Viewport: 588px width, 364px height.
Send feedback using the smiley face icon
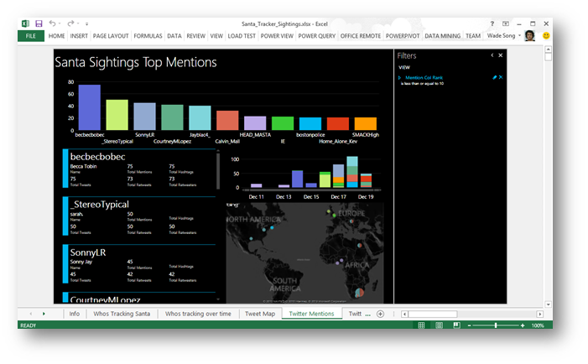(x=546, y=35)
